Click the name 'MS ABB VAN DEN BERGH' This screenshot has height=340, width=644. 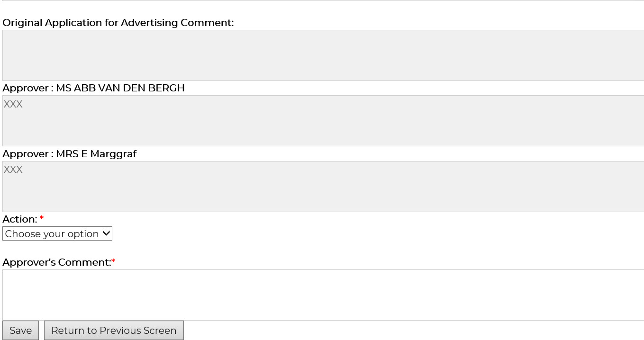(x=120, y=88)
